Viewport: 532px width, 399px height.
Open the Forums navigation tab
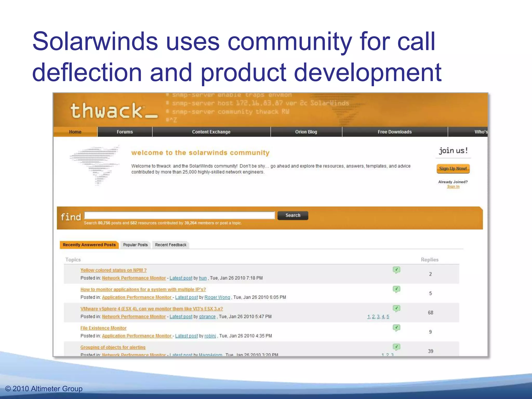point(125,132)
